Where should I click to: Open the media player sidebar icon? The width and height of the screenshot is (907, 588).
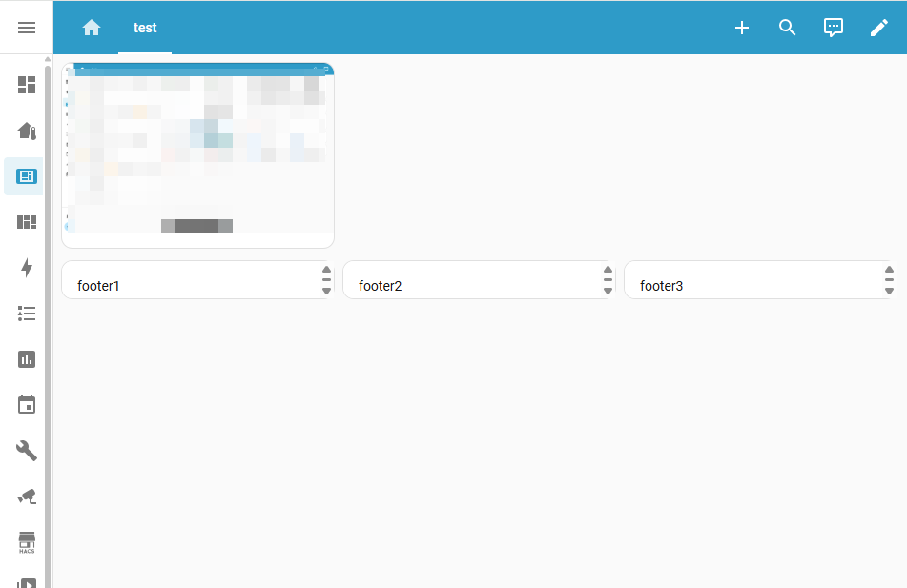coord(27,583)
